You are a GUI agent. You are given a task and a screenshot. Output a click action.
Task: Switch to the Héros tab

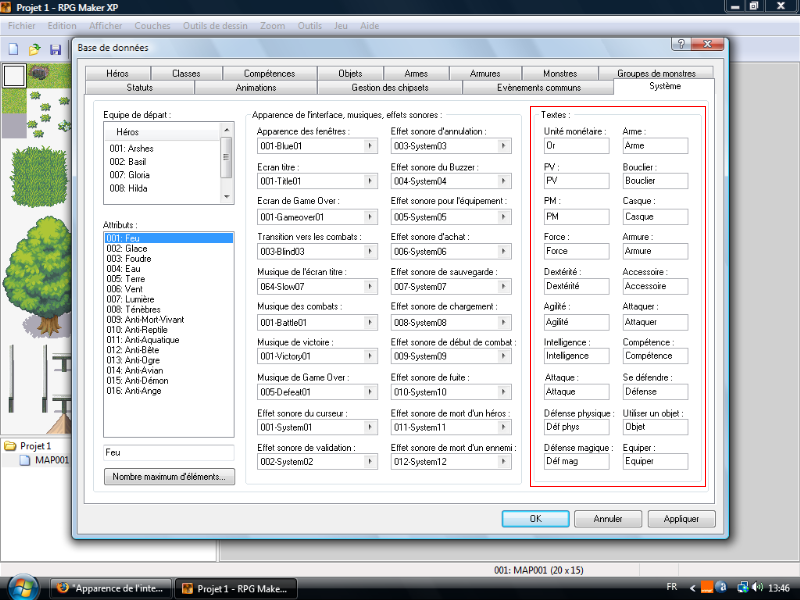click(x=117, y=73)
